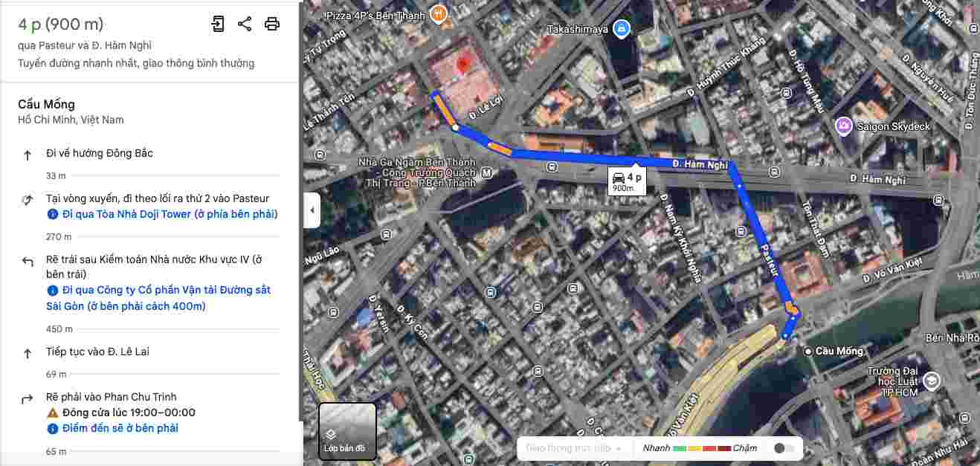Click the Nhà Ga Ngầm Bến Thành metro icon
The height and width of the screenshot is (466, 980).
pyautogui.click(x=487, y=173)
